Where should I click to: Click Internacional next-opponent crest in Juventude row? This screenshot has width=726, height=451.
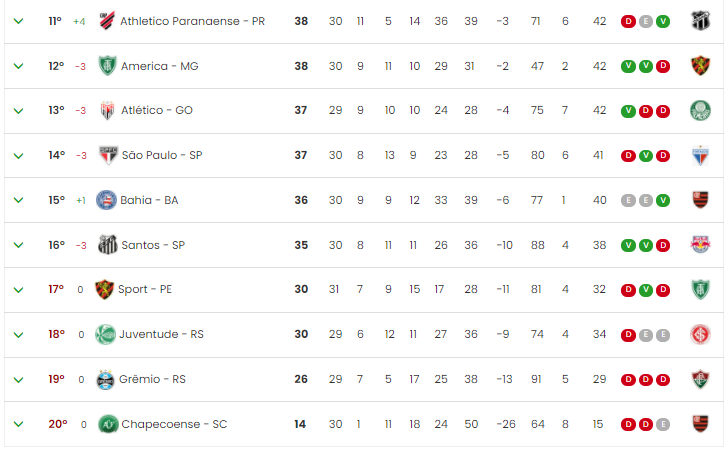[x=700, y=334]
